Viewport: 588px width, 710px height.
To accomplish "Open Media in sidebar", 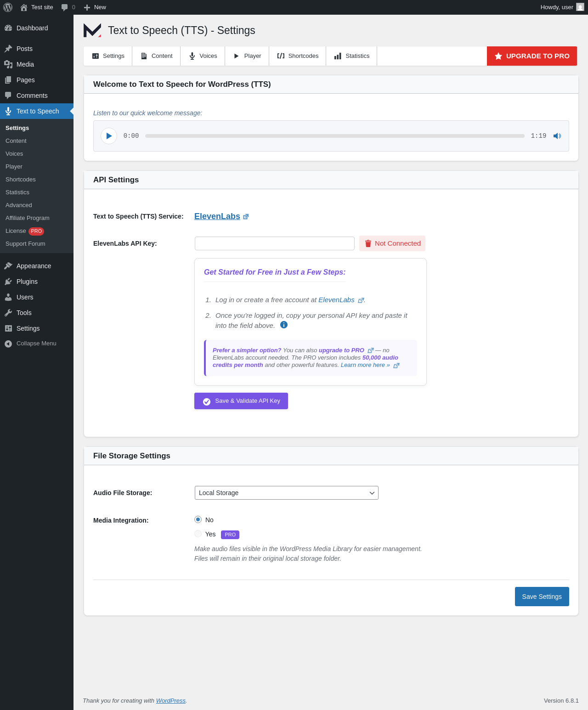I will pos(37,64).
